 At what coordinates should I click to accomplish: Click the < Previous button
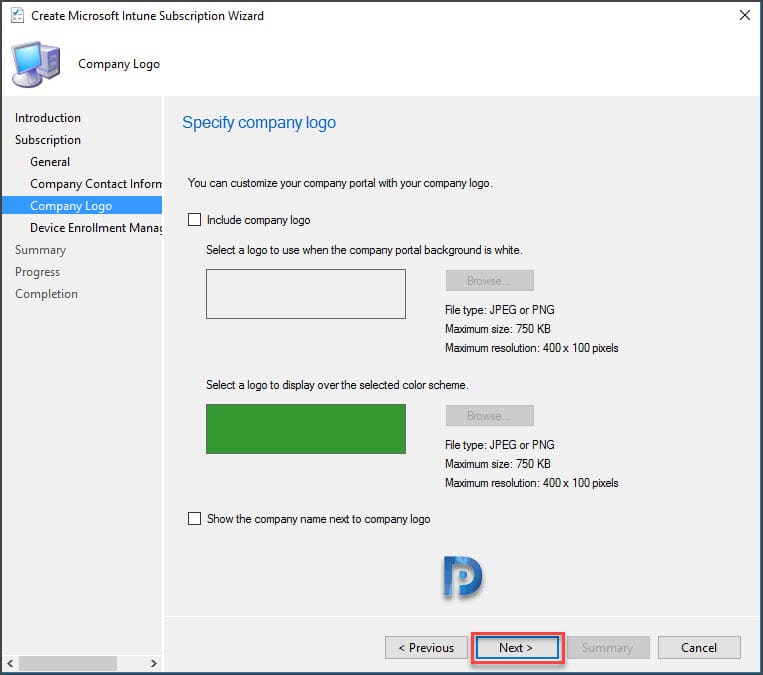click(426, 648)
